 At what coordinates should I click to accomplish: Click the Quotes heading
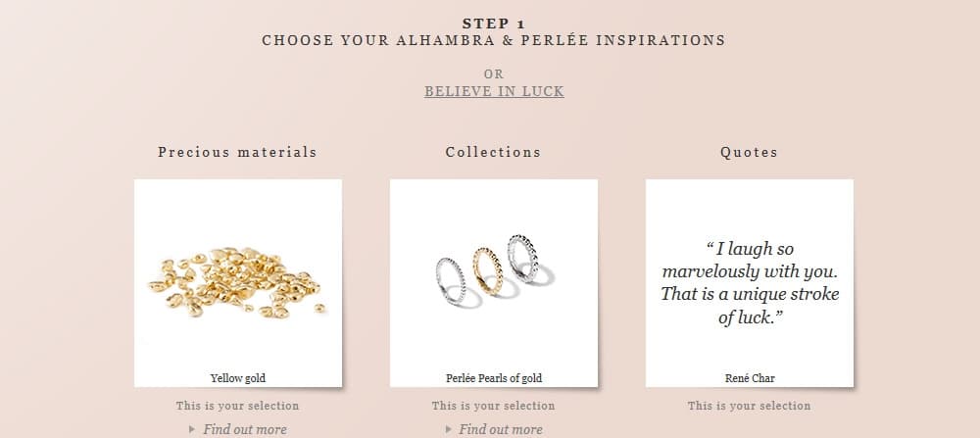[x=749, y=152]
